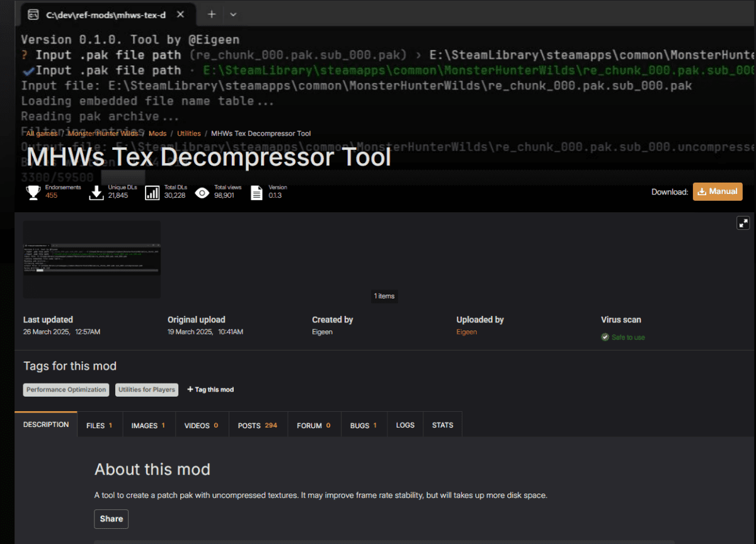This screenshot has width=756, height=544.
Task: Click the Version document icon
Action: coord(256,193)
